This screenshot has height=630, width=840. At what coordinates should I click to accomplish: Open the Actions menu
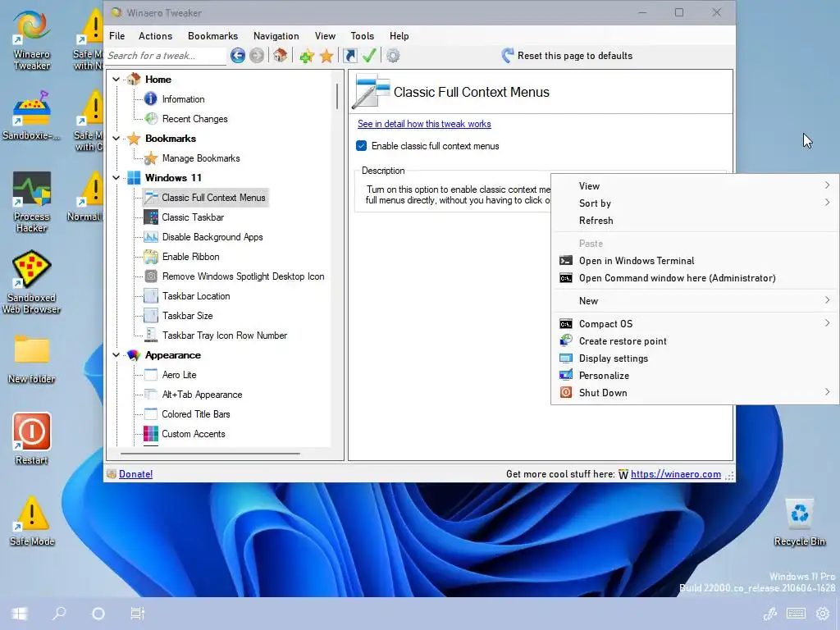(155, 36)
